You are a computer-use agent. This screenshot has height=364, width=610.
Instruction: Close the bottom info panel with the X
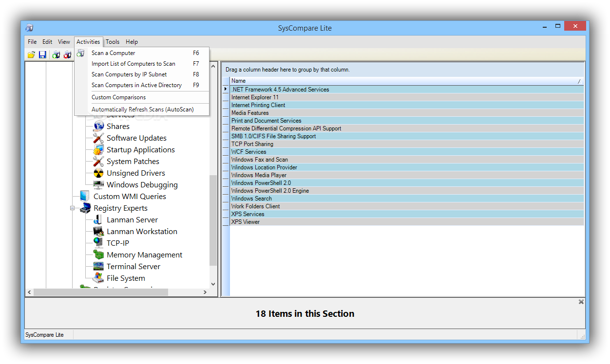tap(581, 302)
